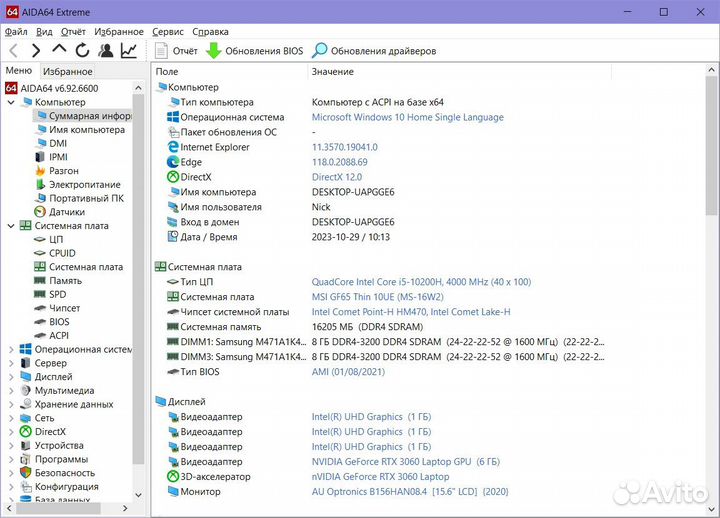Open Электропитание tree item
Image resolution: width=720 pixels, height=518 pixels.
coord(78,185)
